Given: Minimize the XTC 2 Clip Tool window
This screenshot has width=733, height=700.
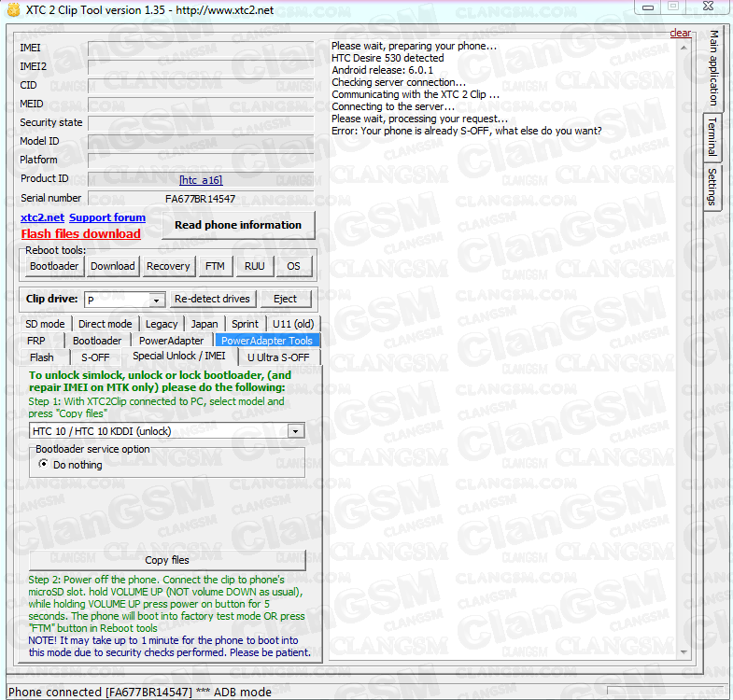Looking at the screenshot, I should click(647, 7).
